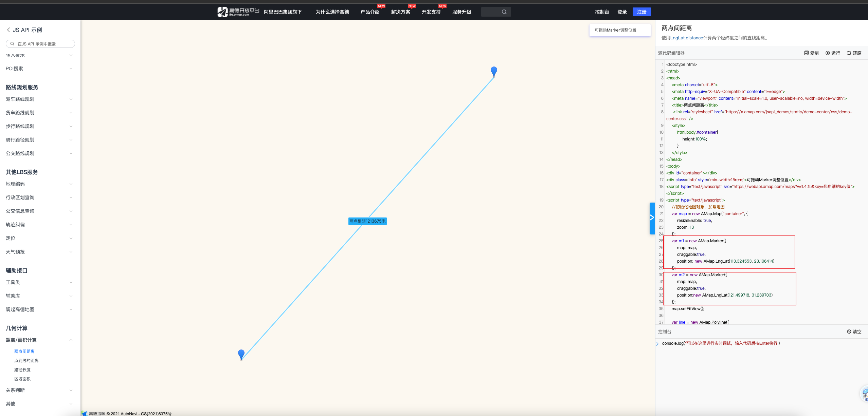The width and height of the screenshot is (868, 416).
Task: Clear the console output
Action: click(x=854, y=332)
